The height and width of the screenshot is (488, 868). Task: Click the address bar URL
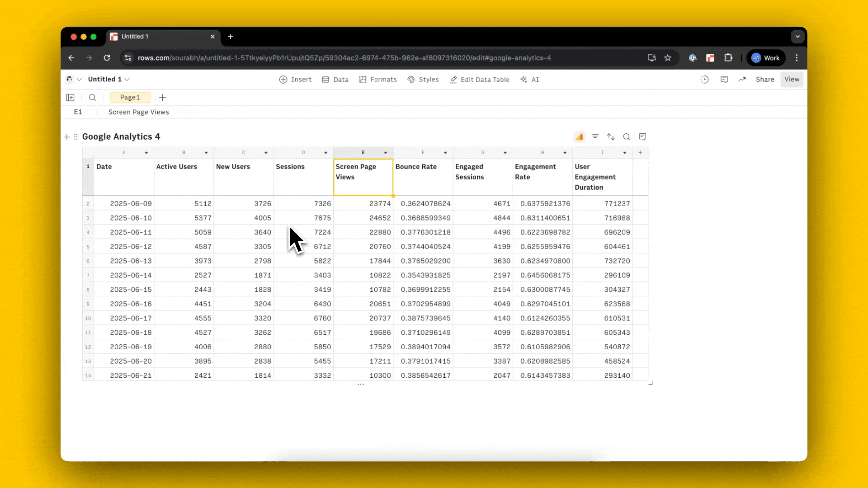tap(344, 58)
